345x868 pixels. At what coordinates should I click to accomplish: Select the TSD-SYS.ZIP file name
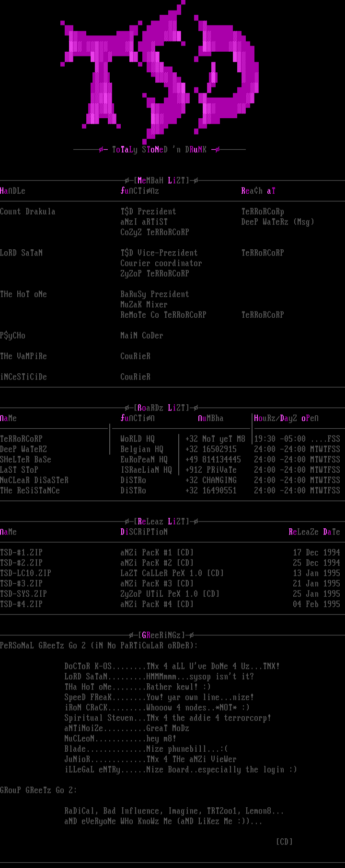click(x=23, y=594)
